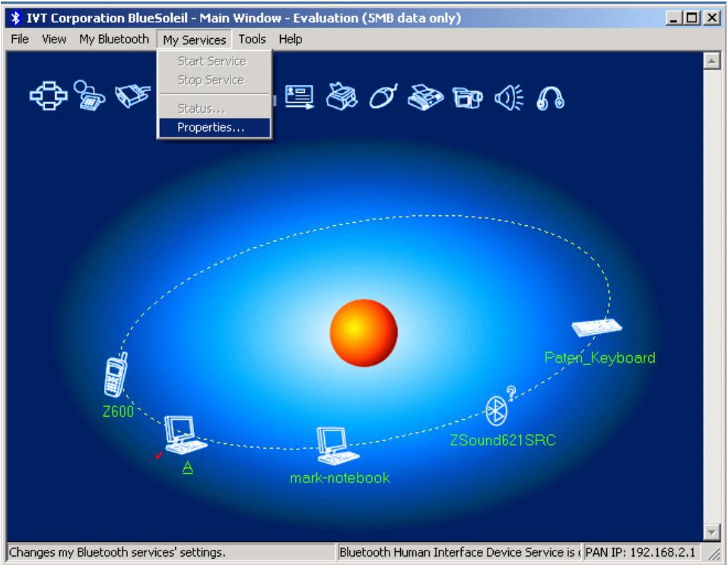The height and width of the screenshot is (565, 728).
Task: Choose Stop Service menu entry
Action: point(215,80)
